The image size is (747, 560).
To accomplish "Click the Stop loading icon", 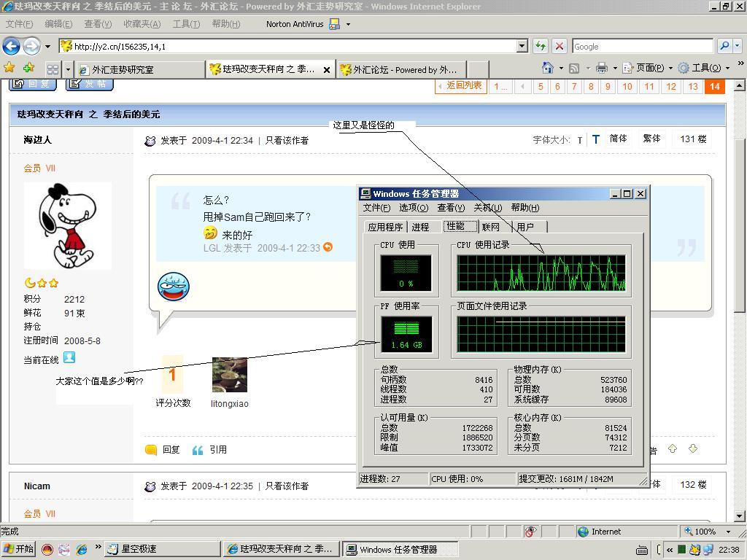I will 559,46.
